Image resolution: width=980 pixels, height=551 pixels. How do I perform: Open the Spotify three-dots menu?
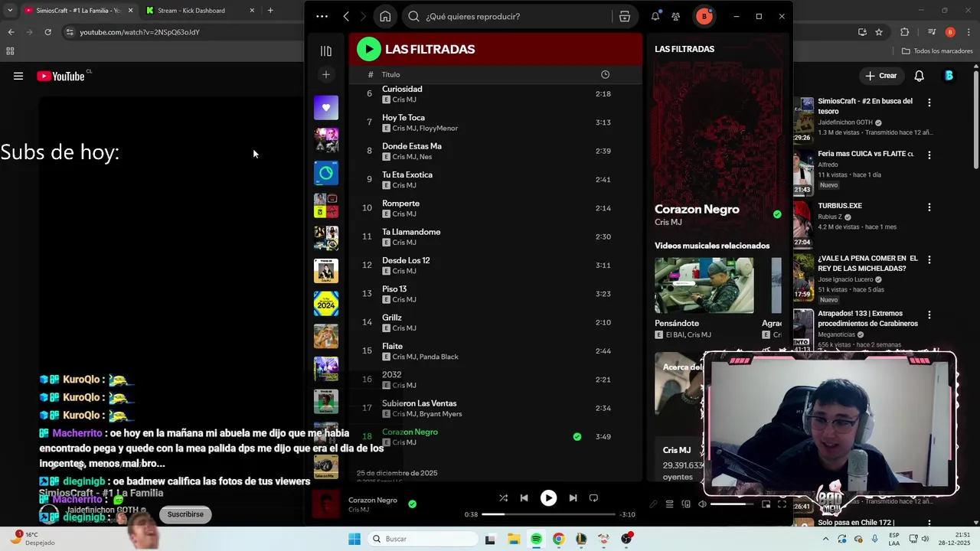(x=322, y=16)
